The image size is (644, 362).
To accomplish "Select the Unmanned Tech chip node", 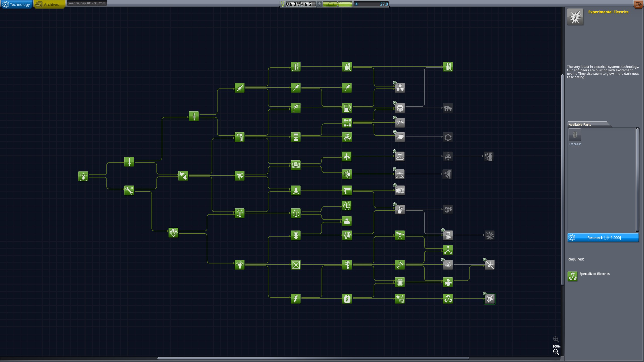I will click(x=400, y=282).
